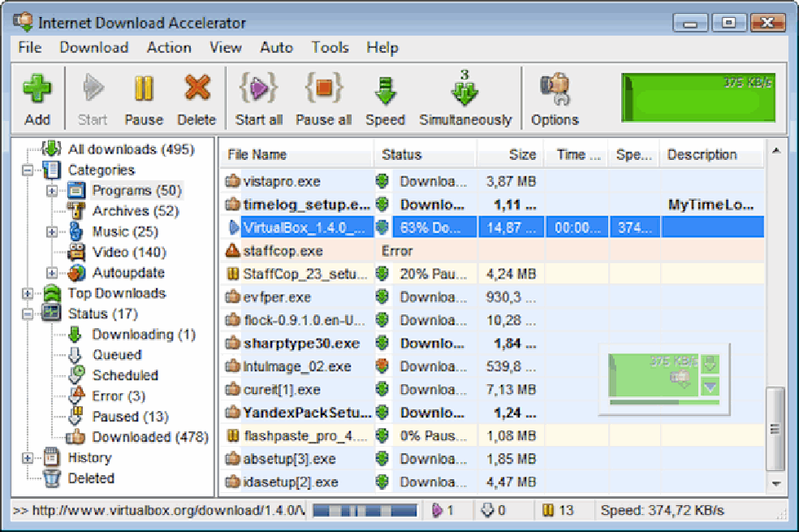Screen dimensions: 799x532
Task: Click the Pause all toolbar icon
Action: click(x=323, y=98)
